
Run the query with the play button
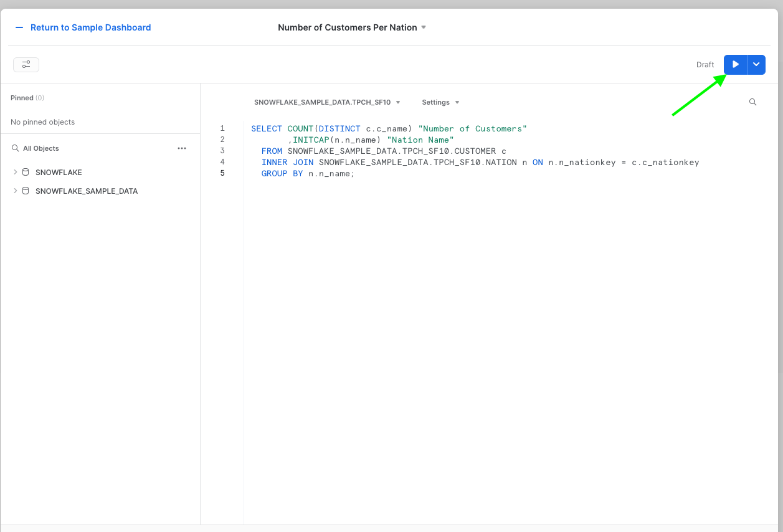[x=735, y=65]
